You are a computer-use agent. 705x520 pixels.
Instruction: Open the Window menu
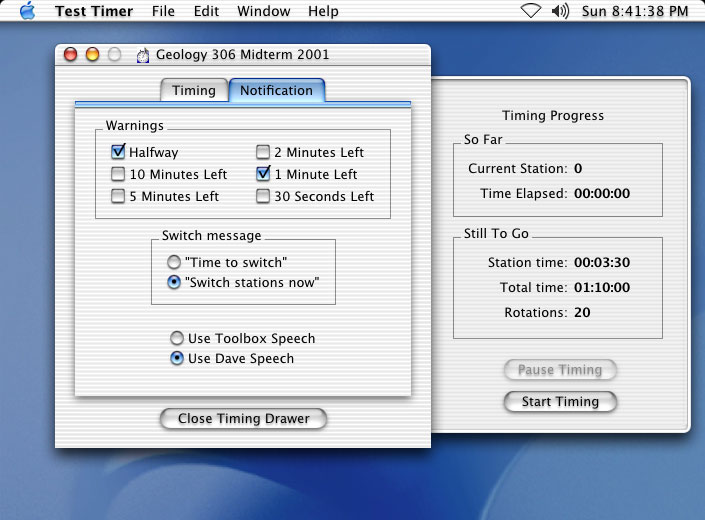[x=264, y=11]
